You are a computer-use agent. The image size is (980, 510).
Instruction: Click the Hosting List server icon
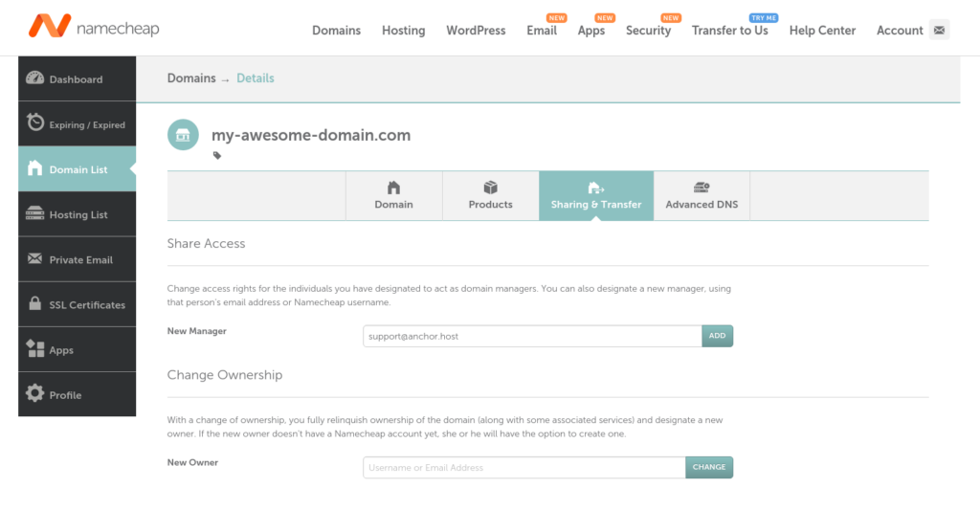pos(35,213)
